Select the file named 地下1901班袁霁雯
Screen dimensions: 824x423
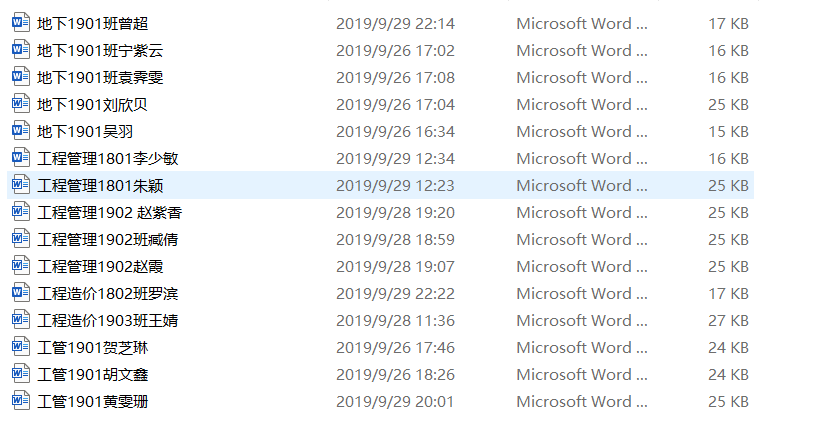point(100,77)
